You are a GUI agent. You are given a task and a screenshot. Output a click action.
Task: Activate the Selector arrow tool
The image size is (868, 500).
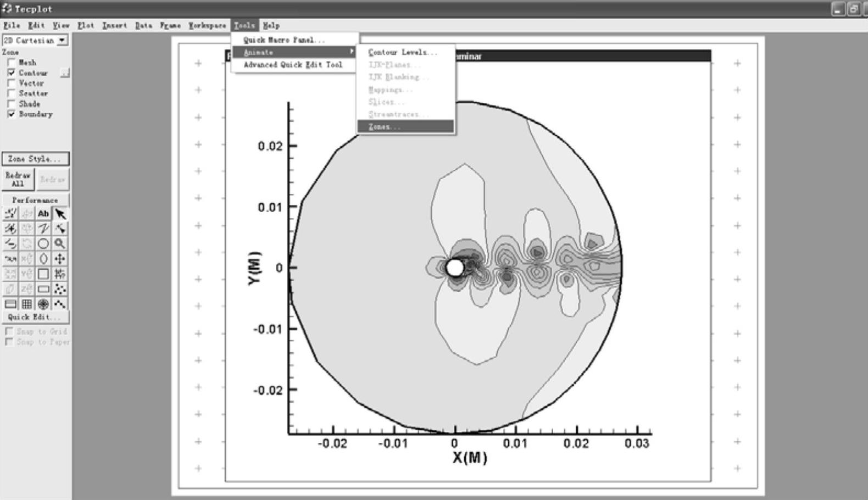pyautogui.click(x=60, y=214)
